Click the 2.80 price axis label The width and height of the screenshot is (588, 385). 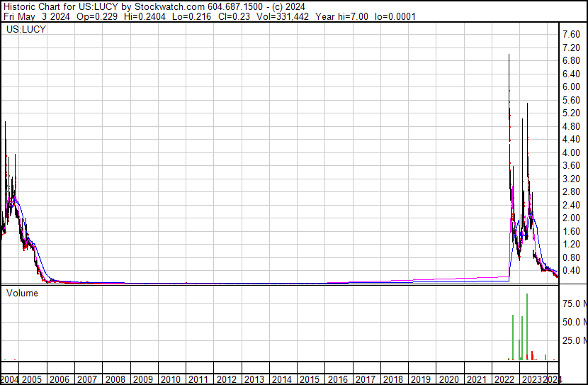pyautogui.click(x=572, y=191)
